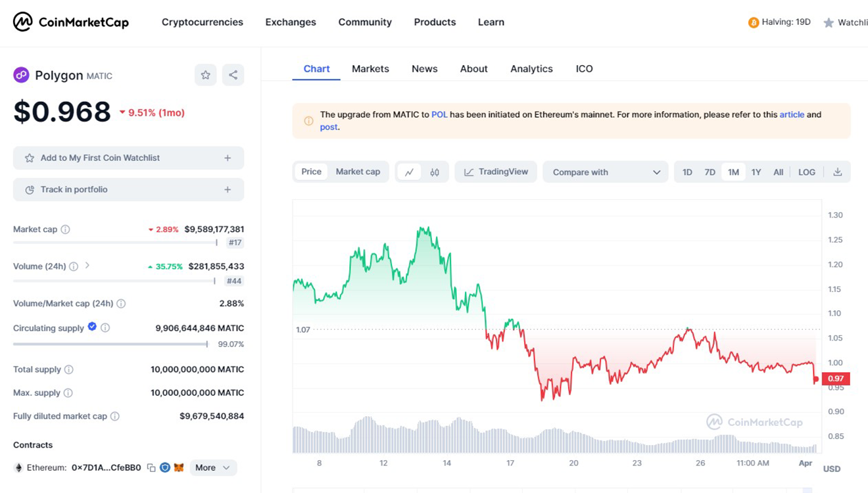
Task: Click the MetaMask fox icon
Action: (179, 468)
